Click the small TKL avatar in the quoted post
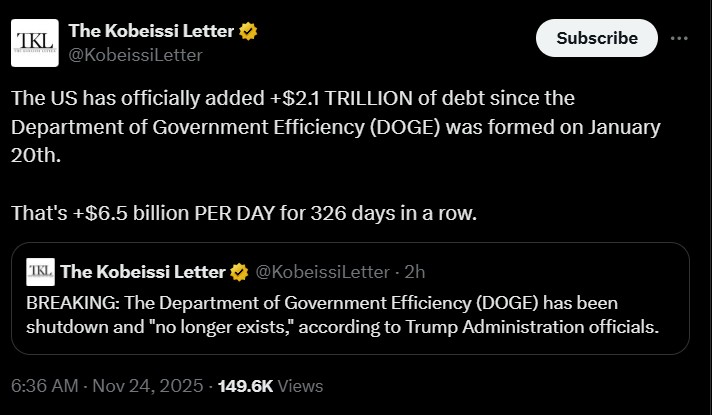 [x=40, y=271]
